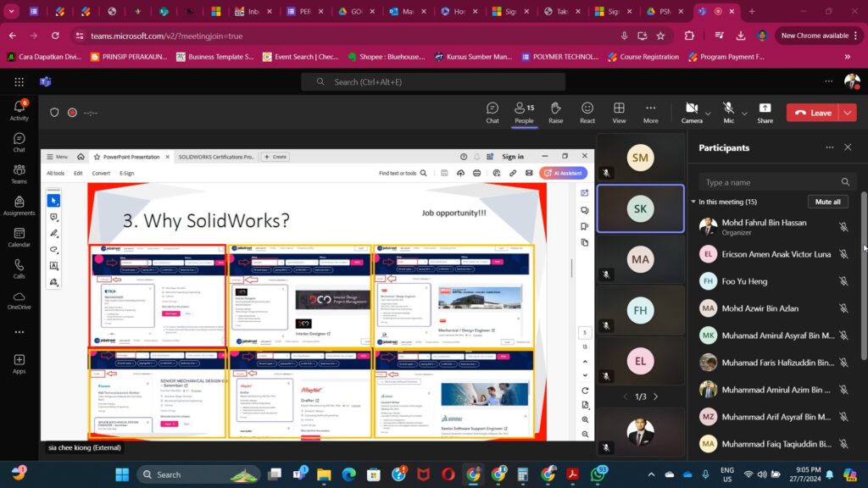Image resolution: width=868 pixels, height=488 pixels.
Task: Click the Acrobat print icon
Action: point(476,173)
